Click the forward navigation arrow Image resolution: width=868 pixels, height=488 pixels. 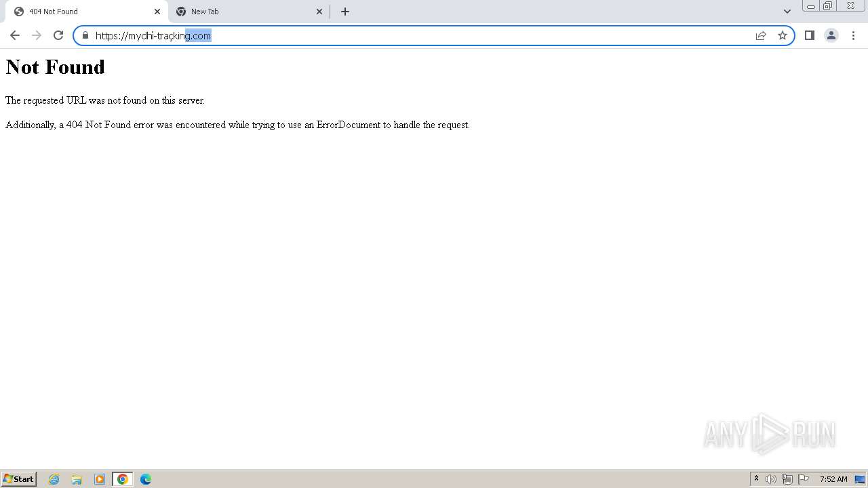click(37, 35)
